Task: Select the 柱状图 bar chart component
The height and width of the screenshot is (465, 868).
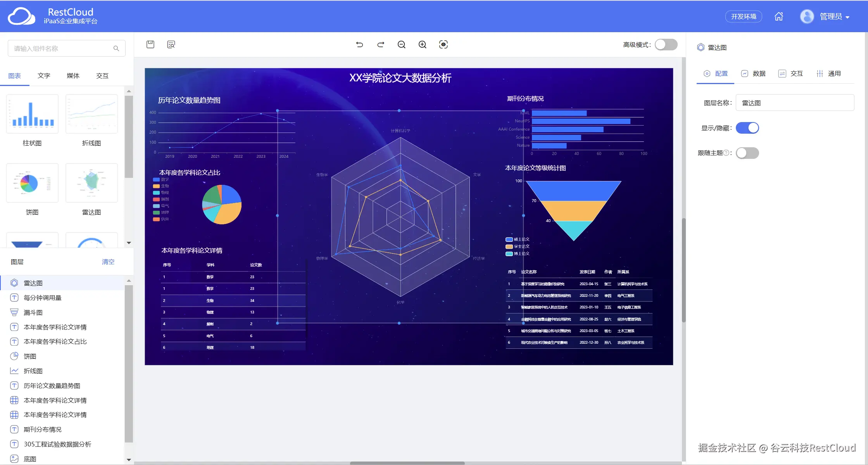Action: (x=32, y=114)
